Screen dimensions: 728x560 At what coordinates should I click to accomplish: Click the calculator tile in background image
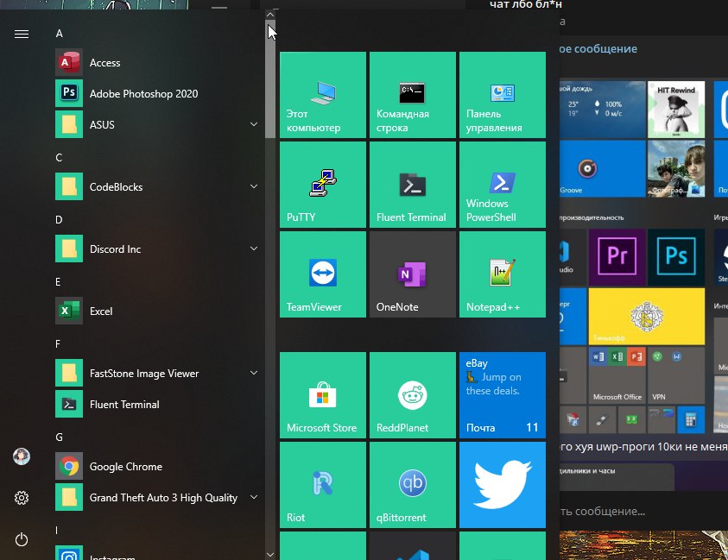click(x=691, y=420)
